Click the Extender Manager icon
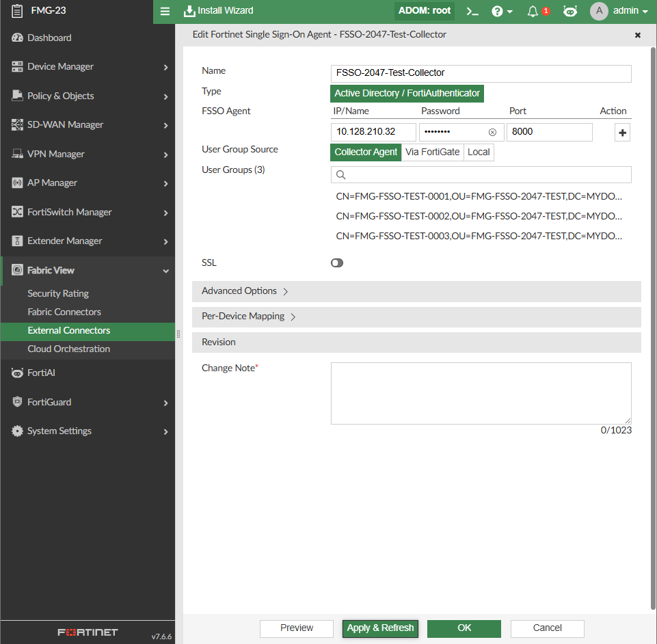This screenshot has height=644, width=657. tap(17, 241)
